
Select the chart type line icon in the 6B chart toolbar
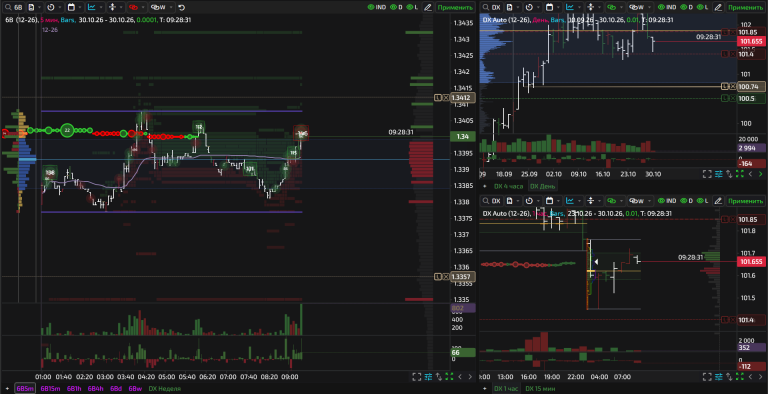point(92,7)
